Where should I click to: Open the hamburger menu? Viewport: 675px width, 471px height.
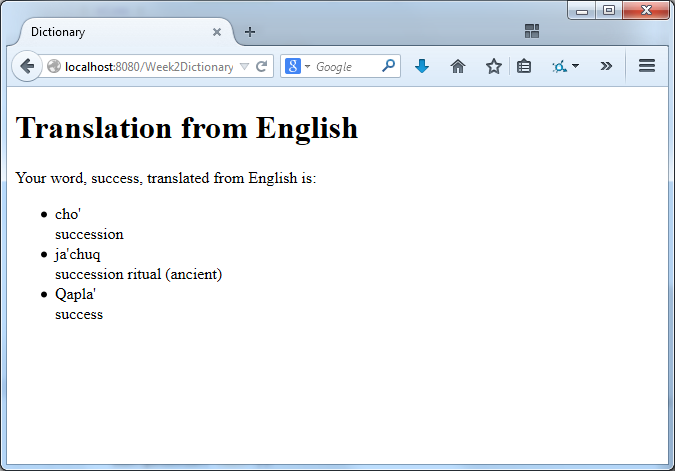pyautogui.click(x=646, y=66)
